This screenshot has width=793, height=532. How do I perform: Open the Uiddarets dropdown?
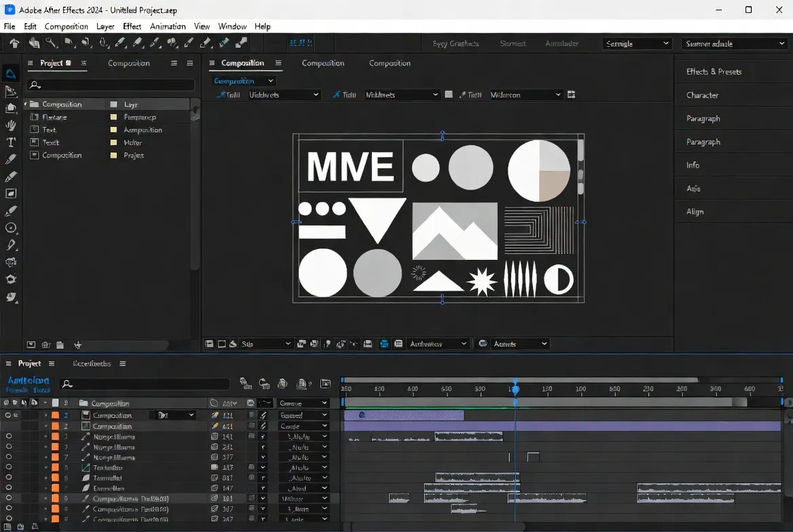[x=284, y=94]
